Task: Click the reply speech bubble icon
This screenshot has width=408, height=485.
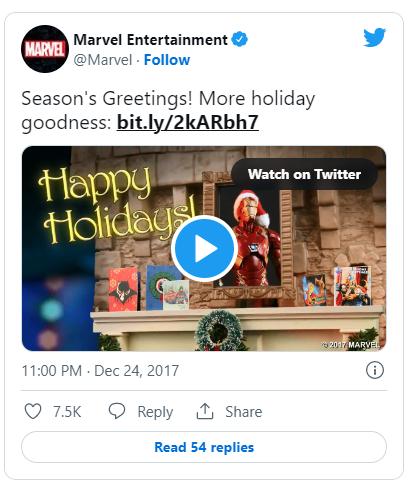Action: (117, 411)
